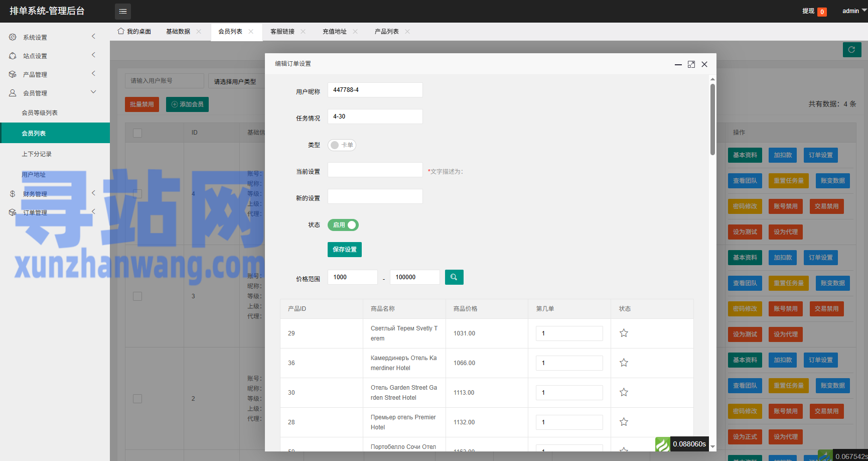Click the 添加会员 button
The height and width of the screenshot is (461, 868).
tap(187, 104)
